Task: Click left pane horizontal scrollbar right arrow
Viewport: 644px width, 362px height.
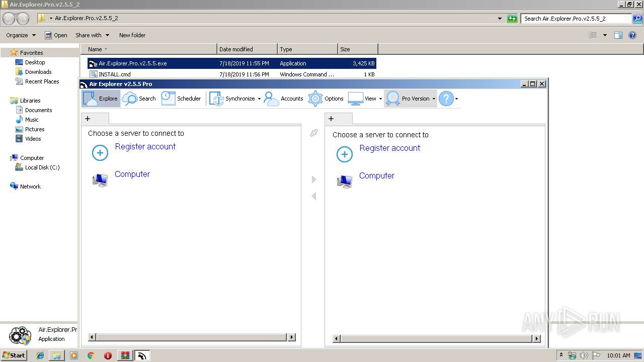Action: point(292,337)
